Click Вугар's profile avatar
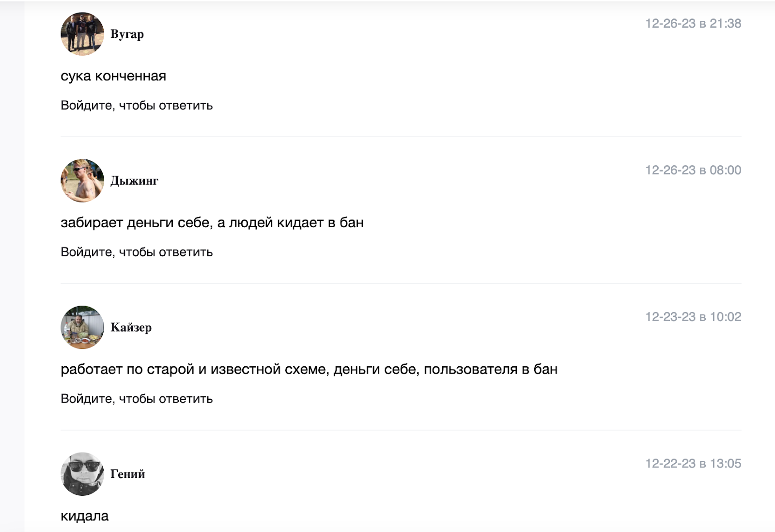Image resolution: width=775 pixels, height=532 pixels. point(82,34)
